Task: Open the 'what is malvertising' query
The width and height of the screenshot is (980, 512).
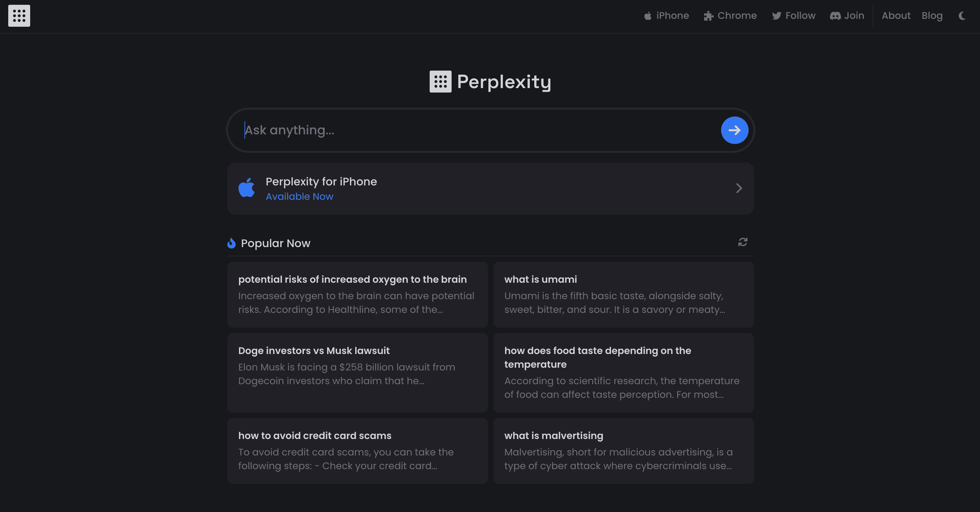Action: tap(623, 451)
